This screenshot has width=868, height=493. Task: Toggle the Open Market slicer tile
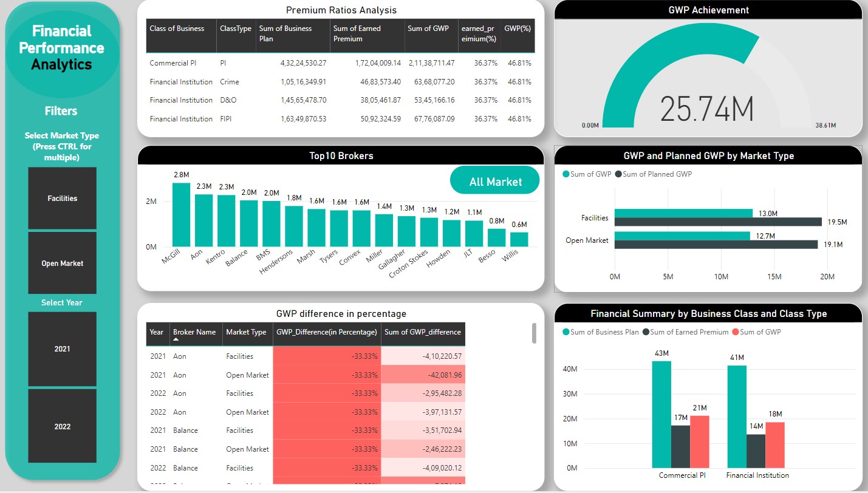coord(62,263)
